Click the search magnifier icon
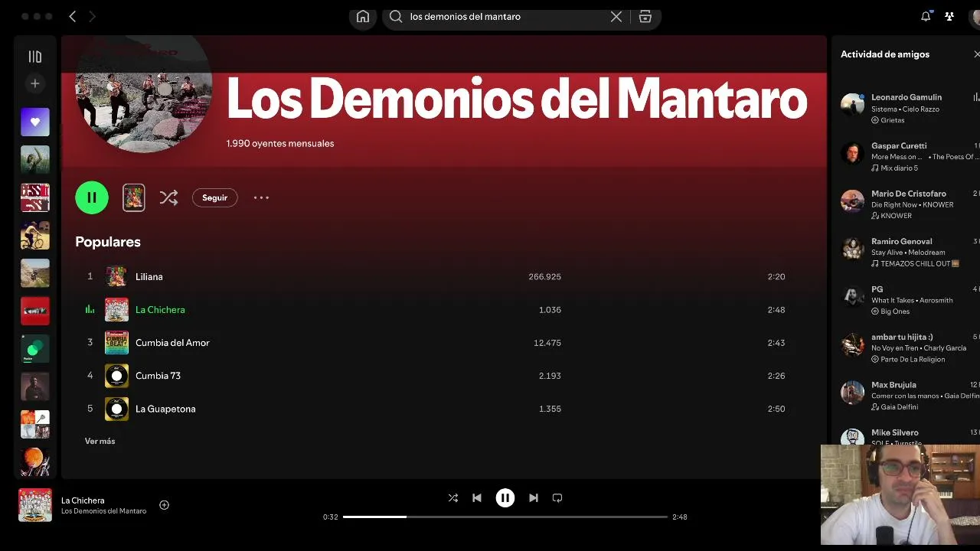 pos(396,16)
